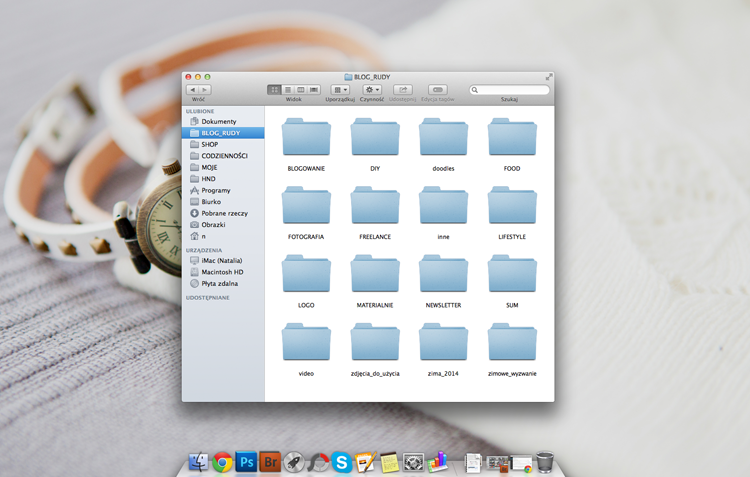This screenshot has height=477, width=750.
Task: Switch to column view mode
Action: (301, 89)
